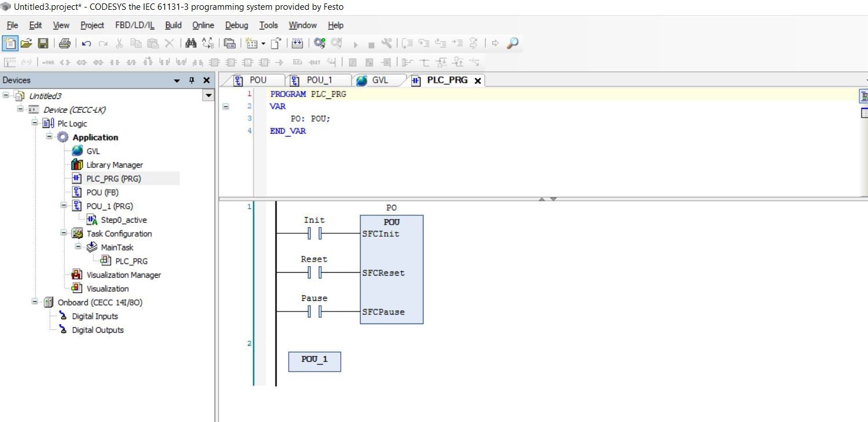The height and width of the screenshot is (422, 868).
Task: Click the Build gear icon in toolbar
Action: point(319,43)
